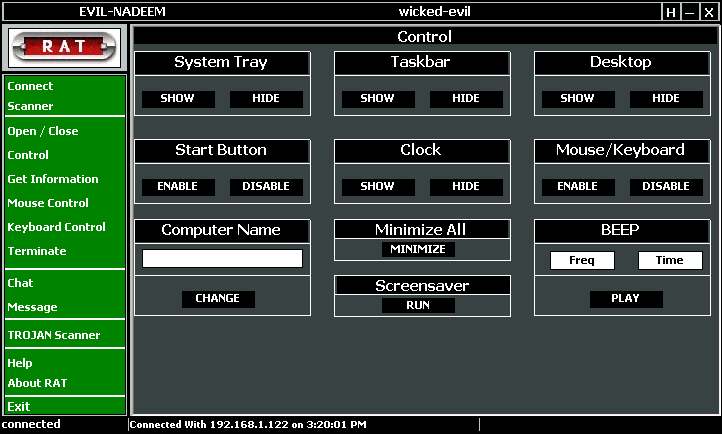Click the H button in title bar

click(x=670, y=12)
